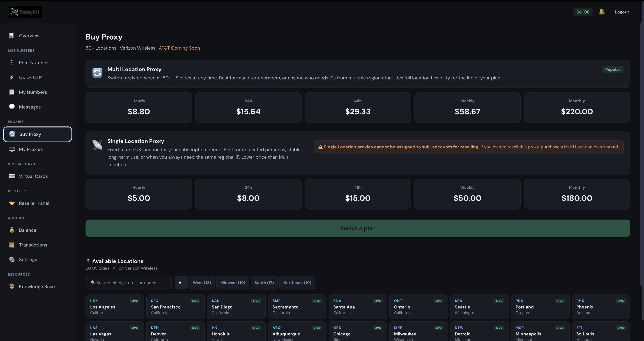Click the Quick OTP lightning icon

click(x=12, y=77)
